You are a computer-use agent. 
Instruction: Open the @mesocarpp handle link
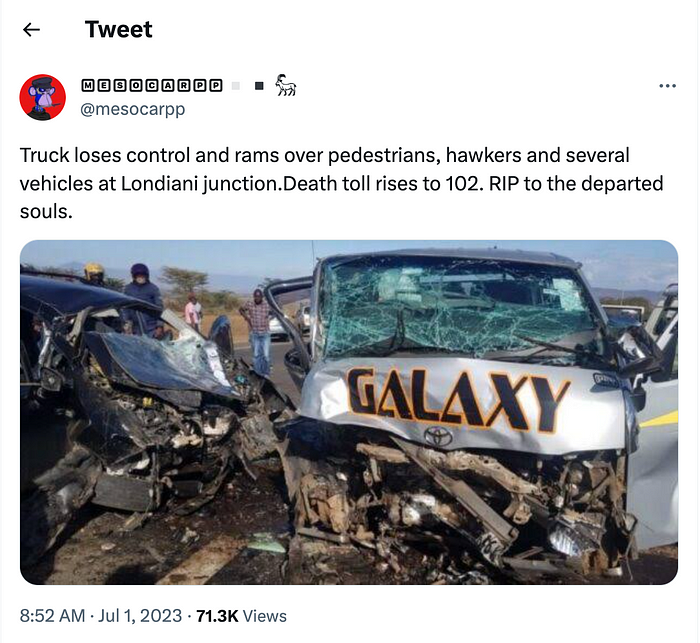pos(133,109)
